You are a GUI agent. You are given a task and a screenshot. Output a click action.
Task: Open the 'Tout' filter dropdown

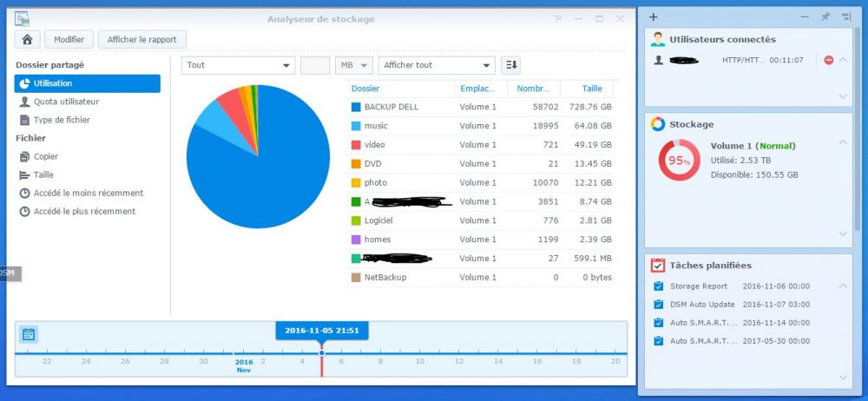[238, 65]
